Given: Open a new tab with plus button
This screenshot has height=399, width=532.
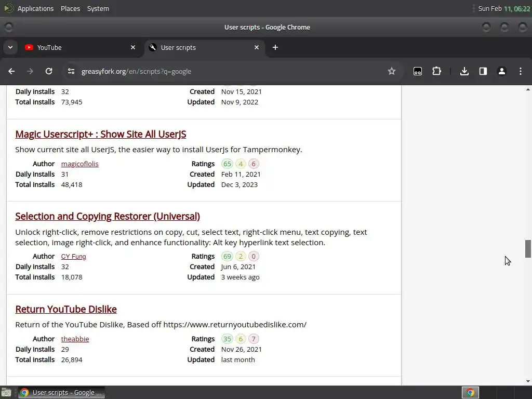Looking at the screenshot, I should point(275,47).
